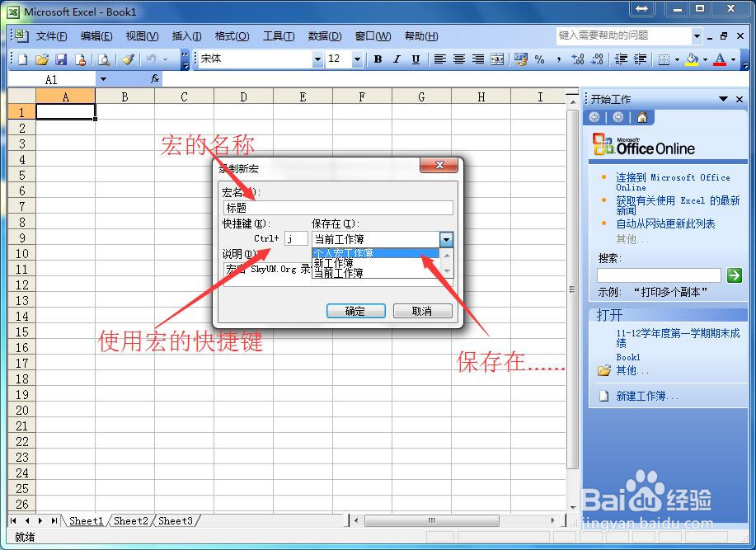
Task: Click the Decrease Decimal icon
Action: click(x=597, y=59)
